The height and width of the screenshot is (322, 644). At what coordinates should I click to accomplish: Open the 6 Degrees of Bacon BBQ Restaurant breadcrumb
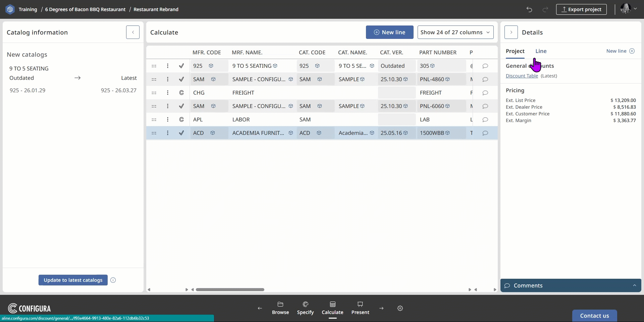point(85,9)
